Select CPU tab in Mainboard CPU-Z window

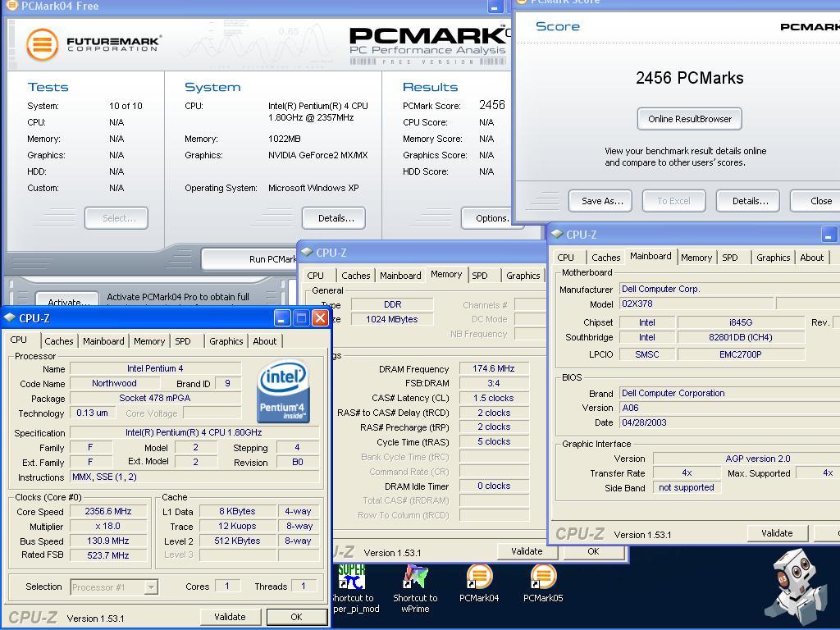[565, 258]
